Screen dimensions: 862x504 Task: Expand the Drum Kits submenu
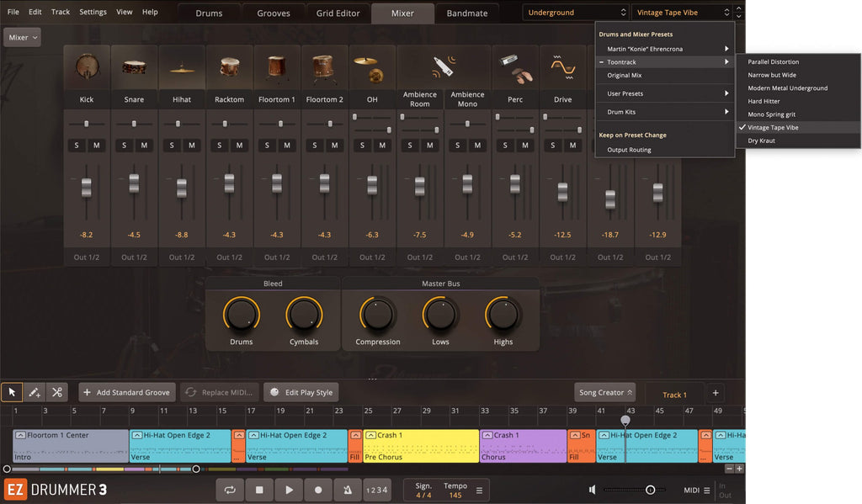coord(665,112)
